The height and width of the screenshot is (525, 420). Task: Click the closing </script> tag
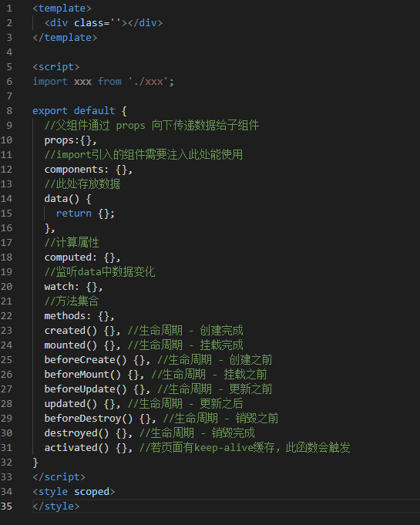coord(59,477)
